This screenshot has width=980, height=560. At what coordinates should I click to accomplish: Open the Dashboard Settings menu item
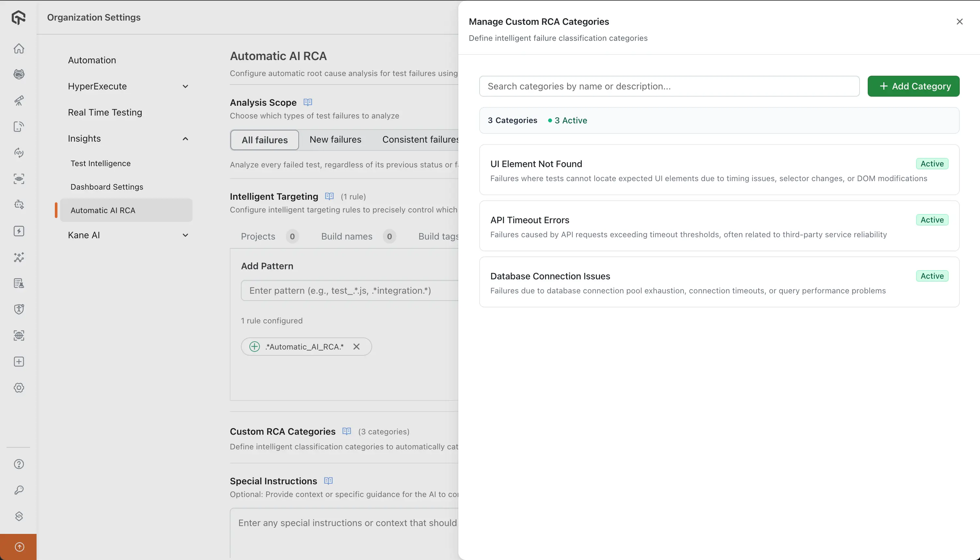[x=107, y=187]
